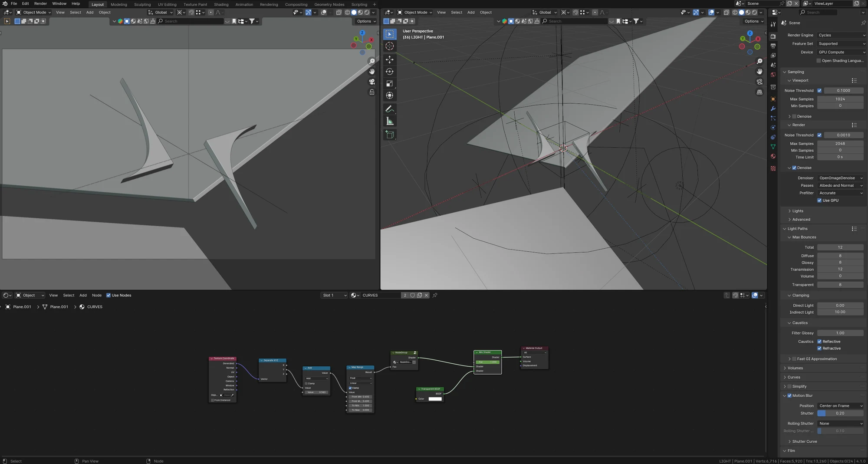Toggle perspective/orthographic grid icon in right viewport
This screenshot has width=868, height=464.
coord(759,92)
